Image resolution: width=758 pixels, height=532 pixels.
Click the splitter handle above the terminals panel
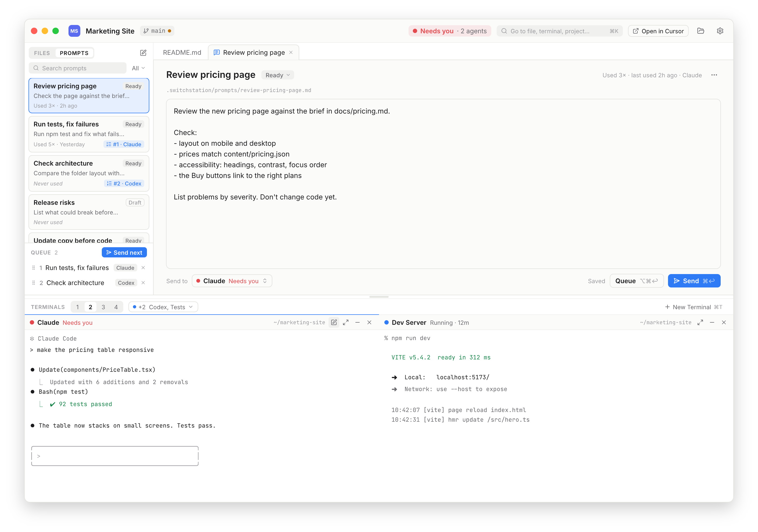point(379,297)
